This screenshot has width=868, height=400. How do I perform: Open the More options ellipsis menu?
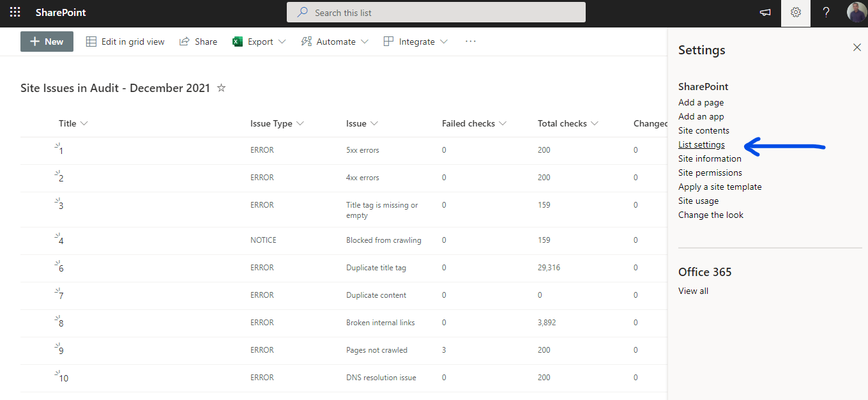[471, 41]
